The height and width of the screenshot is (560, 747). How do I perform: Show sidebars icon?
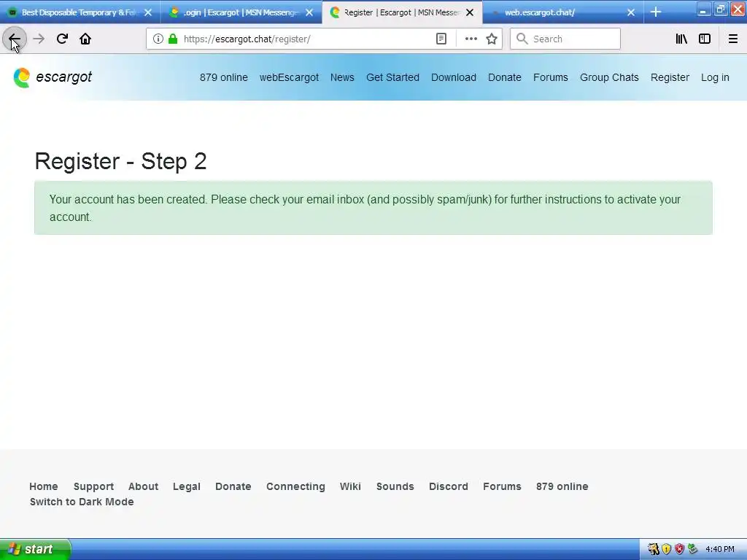705,39
